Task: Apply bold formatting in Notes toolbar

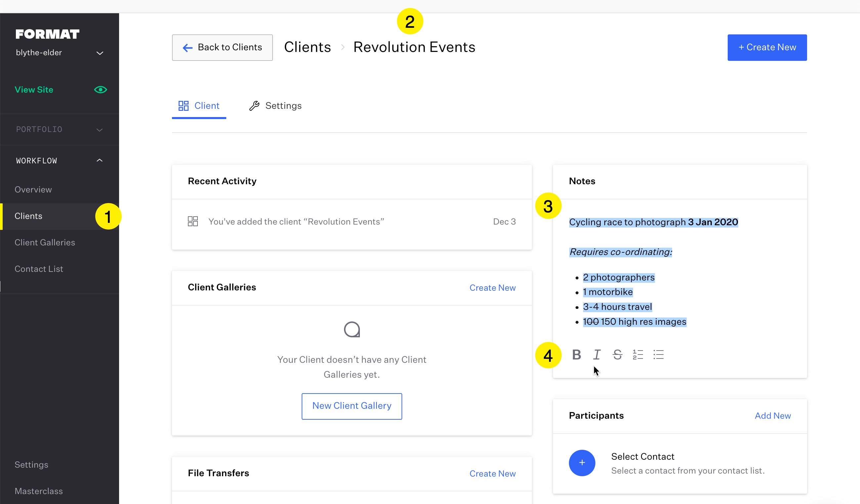Action: [x=577, y=355]
